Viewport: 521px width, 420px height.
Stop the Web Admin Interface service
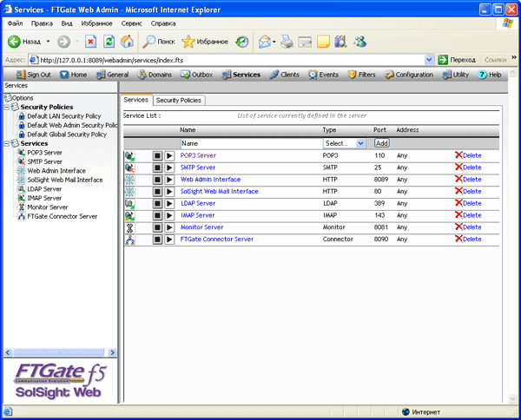[157, 180]
